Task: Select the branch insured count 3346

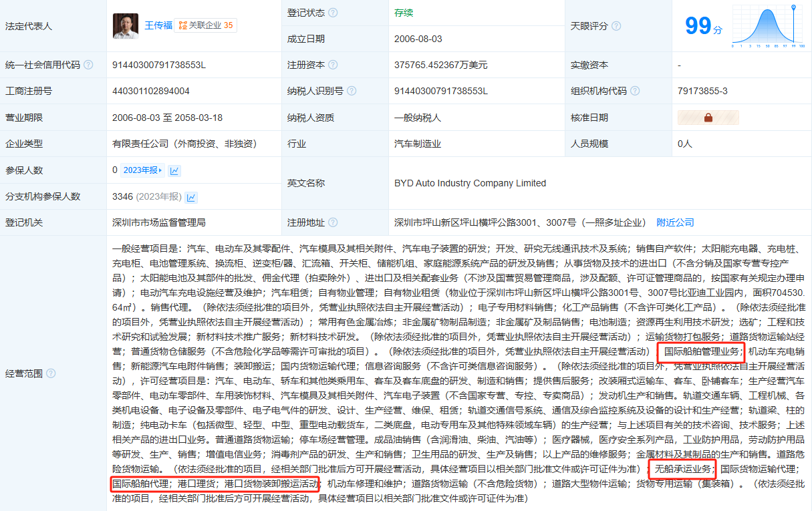Action: (123, 196)
